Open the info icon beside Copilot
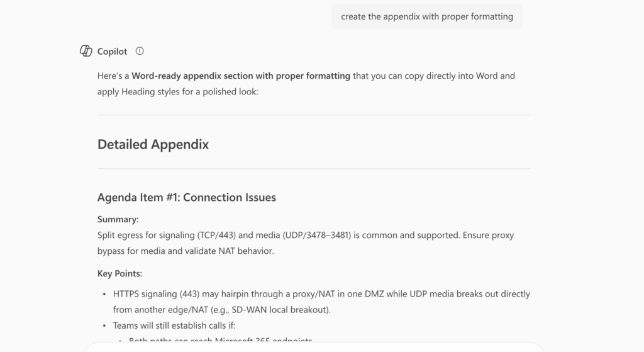 pyautogui.click(x=140, y=51)
